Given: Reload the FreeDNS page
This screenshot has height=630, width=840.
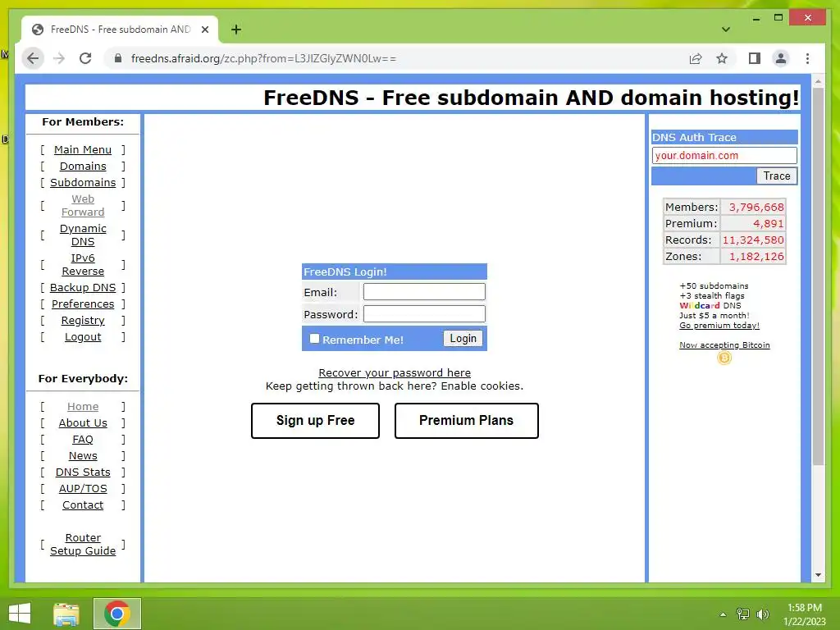Looking at the screenshot, I should (x=85, y=58).
